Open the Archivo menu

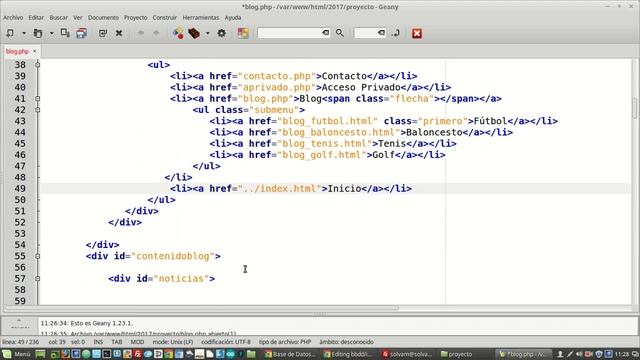click(13, 18)
